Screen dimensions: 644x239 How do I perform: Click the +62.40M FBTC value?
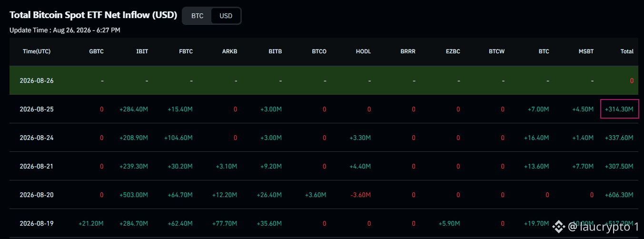[x=180, y=224]
